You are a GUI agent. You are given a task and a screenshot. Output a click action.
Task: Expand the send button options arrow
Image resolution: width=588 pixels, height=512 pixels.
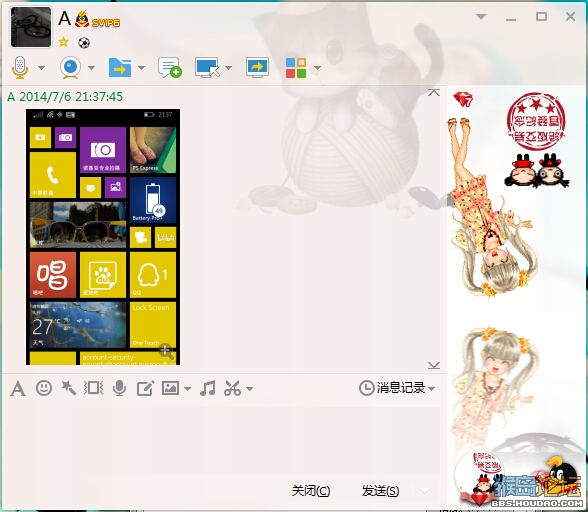click(x=425, y=491)
